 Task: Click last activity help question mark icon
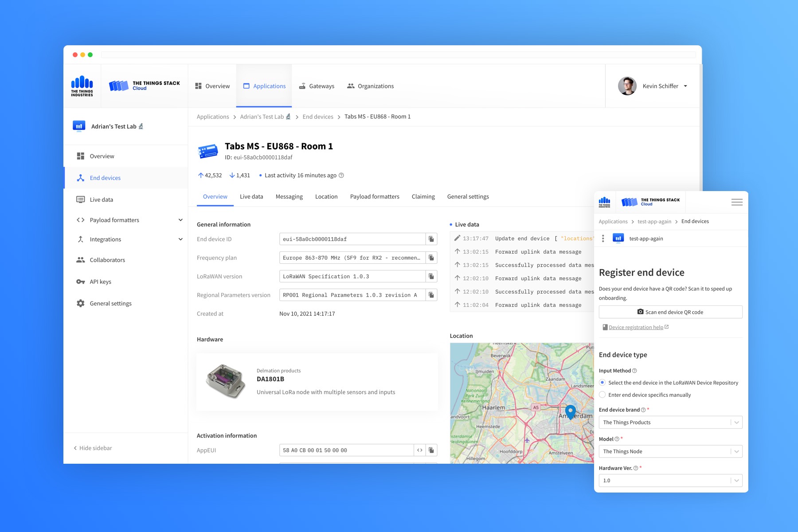click(341, 176)
